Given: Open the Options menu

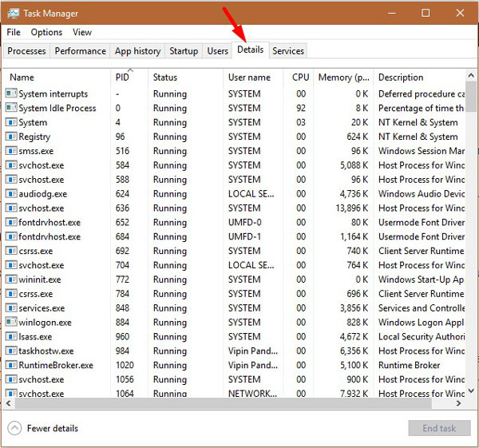Looking at the screenshot, I should click(46, 32).
